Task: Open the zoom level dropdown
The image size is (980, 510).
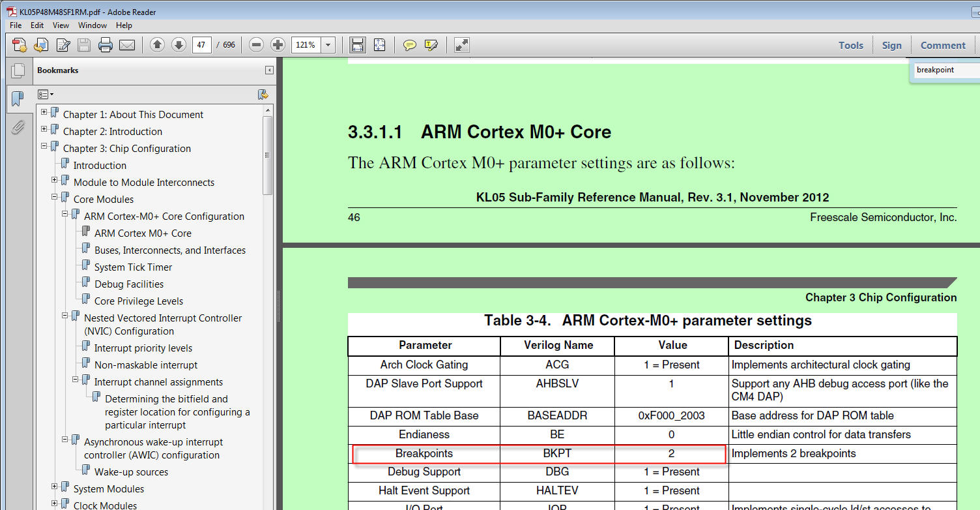Action: click(x=328, y=45)
